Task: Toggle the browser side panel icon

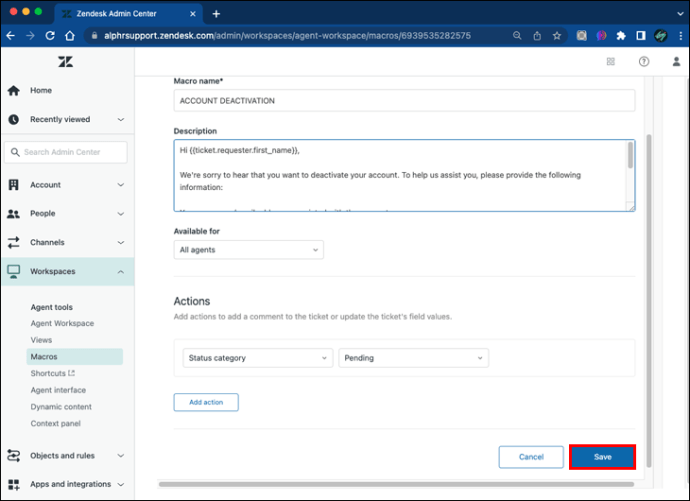Action: tap(641, 36)
